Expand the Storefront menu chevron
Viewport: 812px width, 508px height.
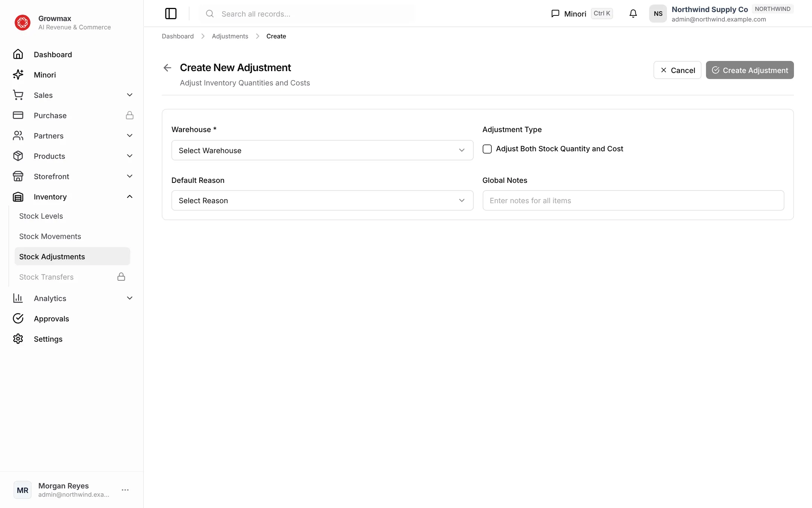point(130,176)
